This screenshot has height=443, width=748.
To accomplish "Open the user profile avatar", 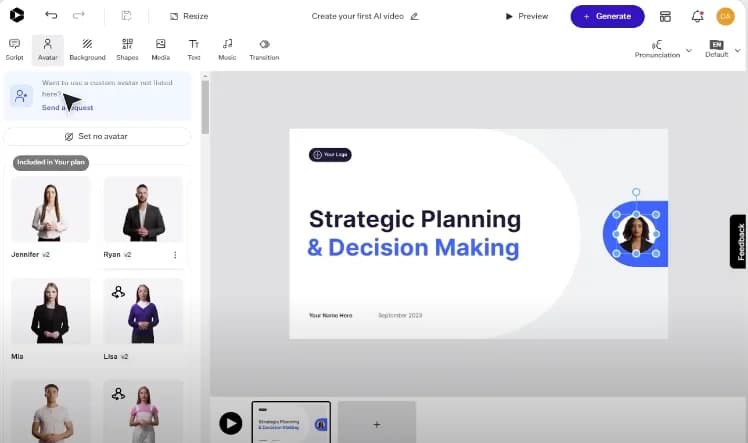I will 725,16.
